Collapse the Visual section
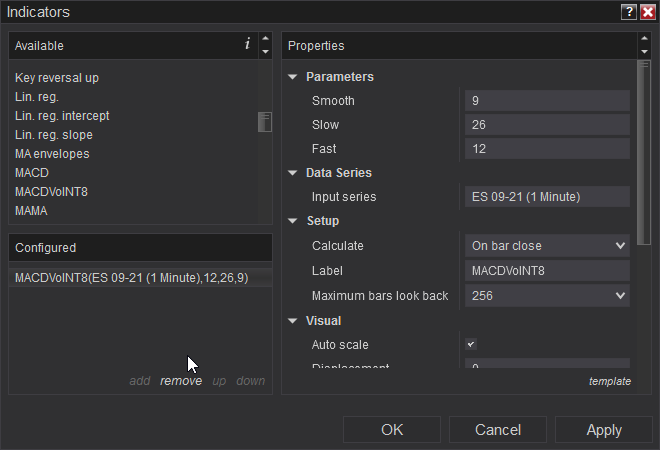 click(x=293, y=321)
